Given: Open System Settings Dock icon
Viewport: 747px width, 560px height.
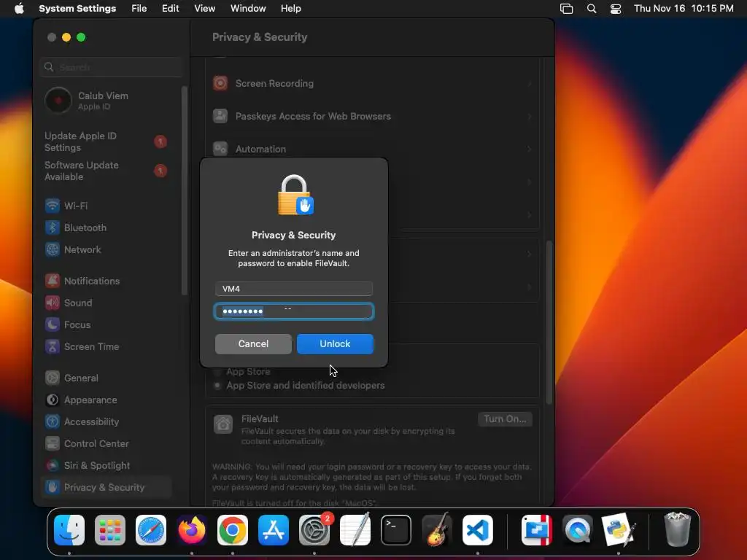Looking at the screenshot, I should [x=314, y=529].
